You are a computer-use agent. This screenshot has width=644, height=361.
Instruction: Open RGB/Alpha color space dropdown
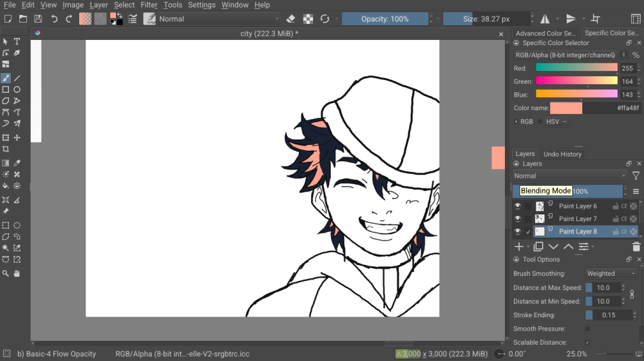565,55
